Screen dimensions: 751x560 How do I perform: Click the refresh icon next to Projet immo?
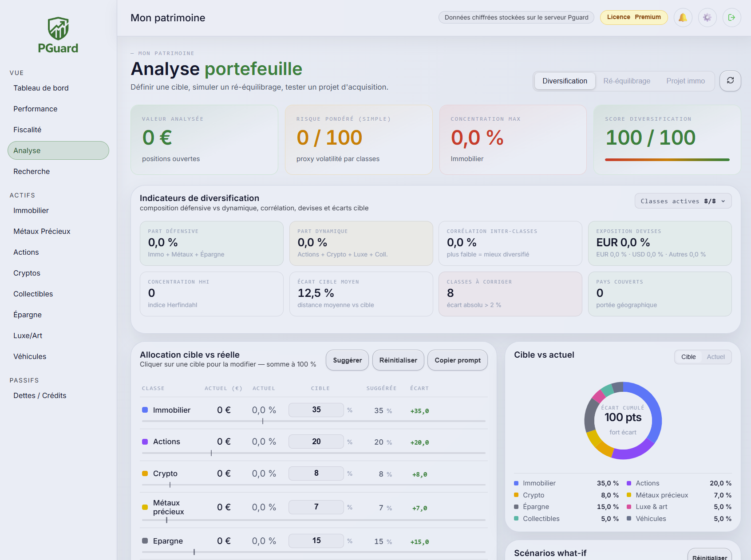pos(730,81)
